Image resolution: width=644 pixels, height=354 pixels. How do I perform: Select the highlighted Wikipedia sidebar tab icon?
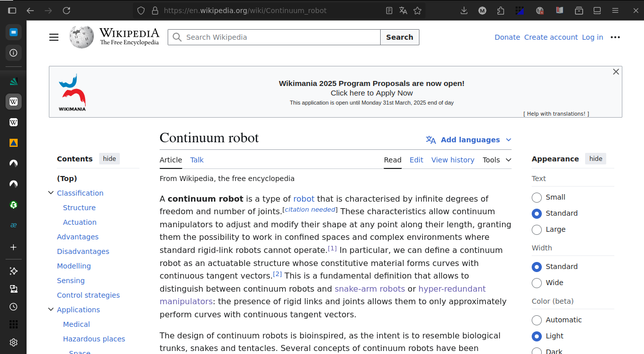(x=14, y=102)
